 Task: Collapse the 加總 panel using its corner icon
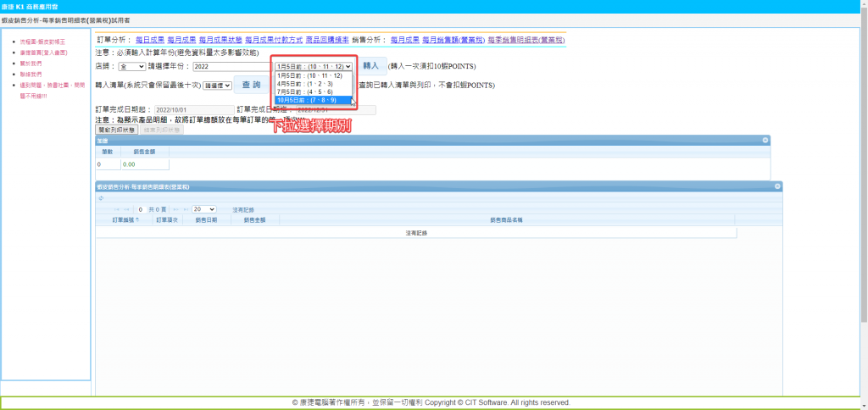pyautogui.click(x=765, y=140)
